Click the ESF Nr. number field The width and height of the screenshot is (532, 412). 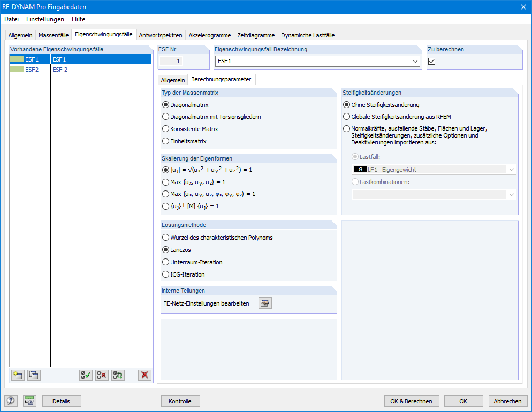171,62
